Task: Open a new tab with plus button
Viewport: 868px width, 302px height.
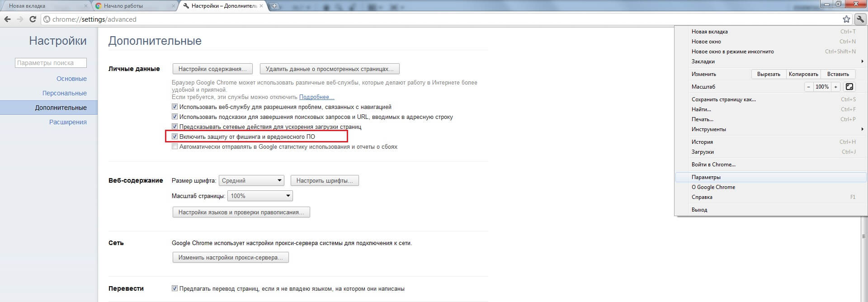Action: click(274, 6)
